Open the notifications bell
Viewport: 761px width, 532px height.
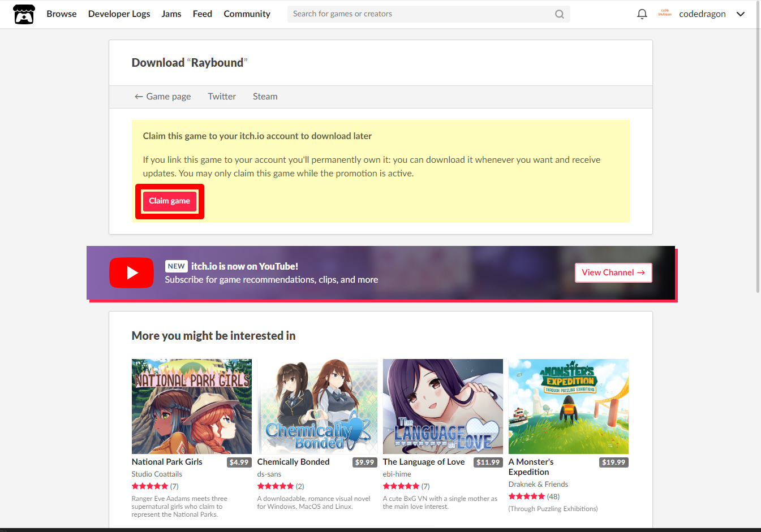642,14
